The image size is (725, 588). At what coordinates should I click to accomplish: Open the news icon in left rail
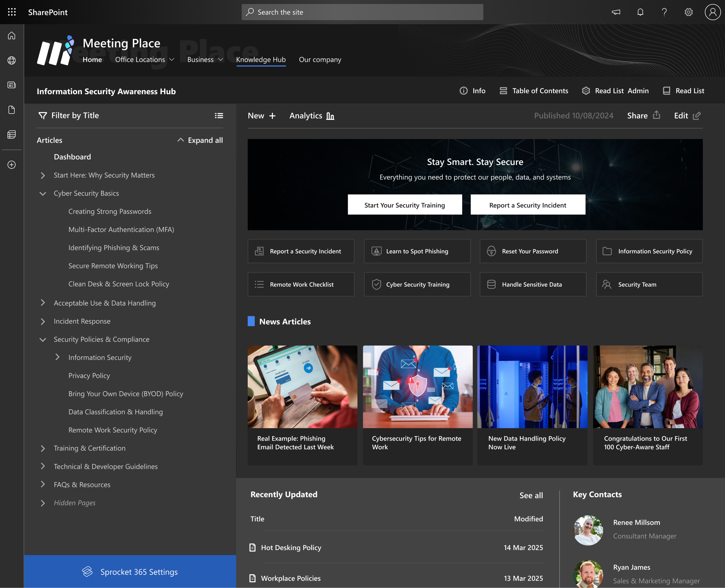click(12, 85)
